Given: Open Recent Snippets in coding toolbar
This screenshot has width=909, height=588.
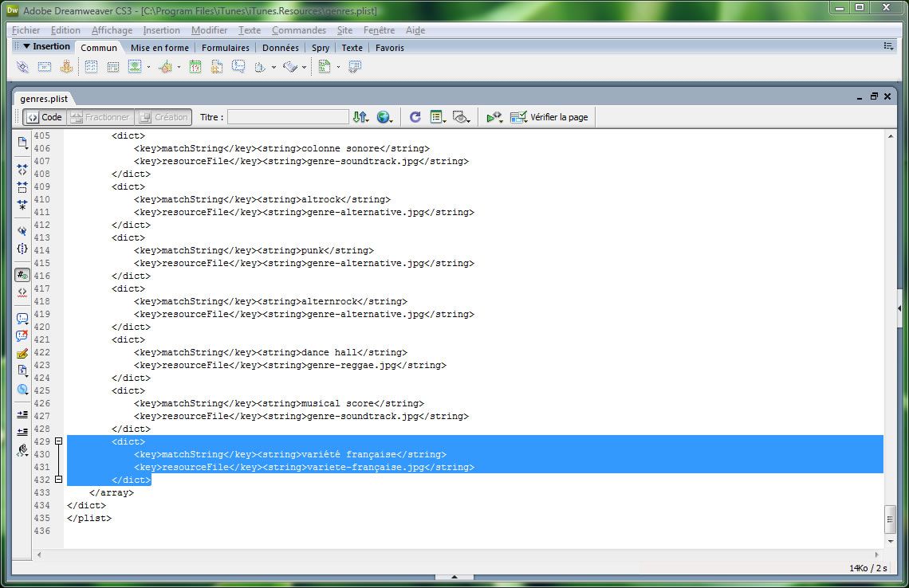Looking at the screenshot, I should point(22,370).
